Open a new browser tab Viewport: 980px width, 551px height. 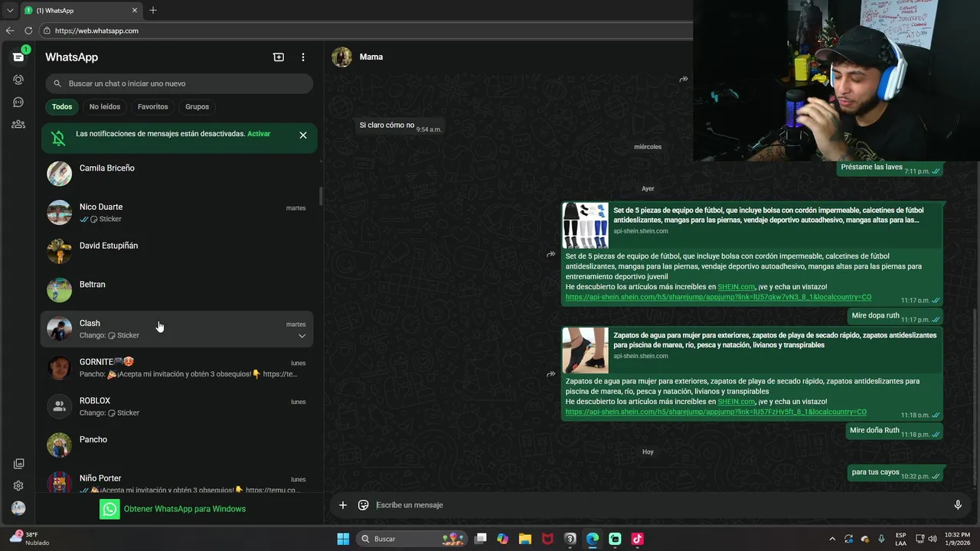pyautogui.click(x=153, y=11)
